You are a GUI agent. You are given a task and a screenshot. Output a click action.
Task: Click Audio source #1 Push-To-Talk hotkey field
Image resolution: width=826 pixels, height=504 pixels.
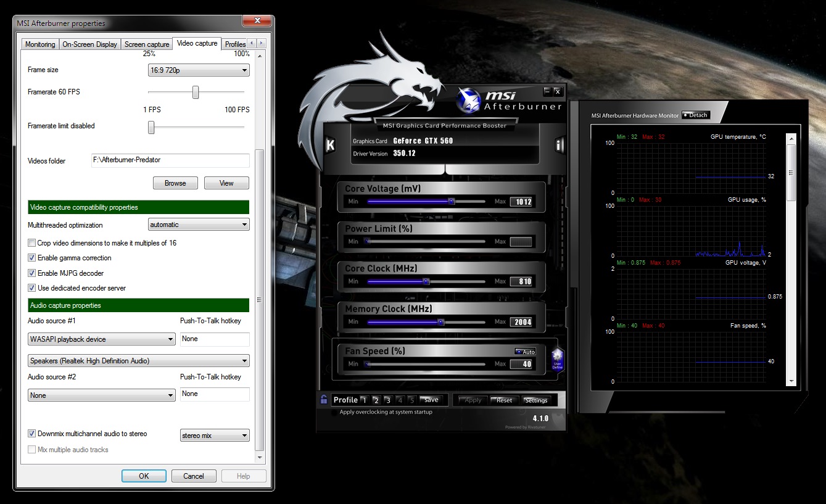pyautogui.click(x=215, y=339)
